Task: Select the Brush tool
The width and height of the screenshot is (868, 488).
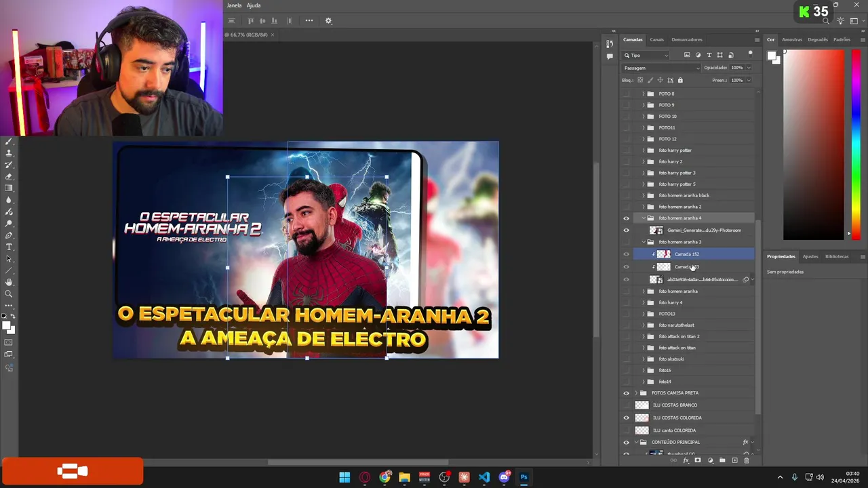Action: tap(9, 142)
